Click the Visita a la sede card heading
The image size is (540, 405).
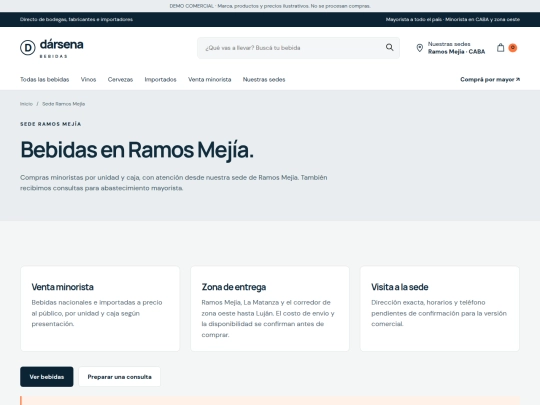[399, 287]
